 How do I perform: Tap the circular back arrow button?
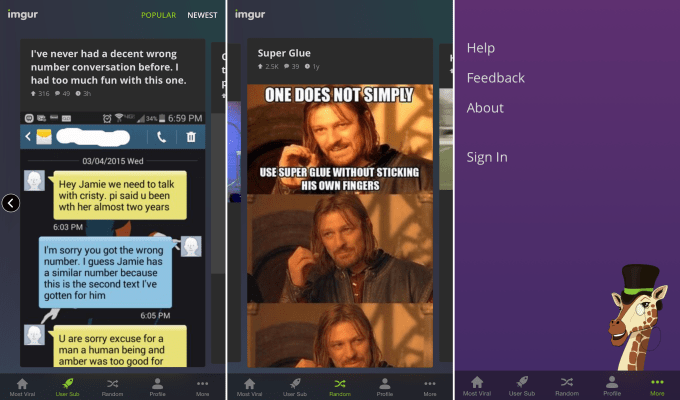coord(11,203)
